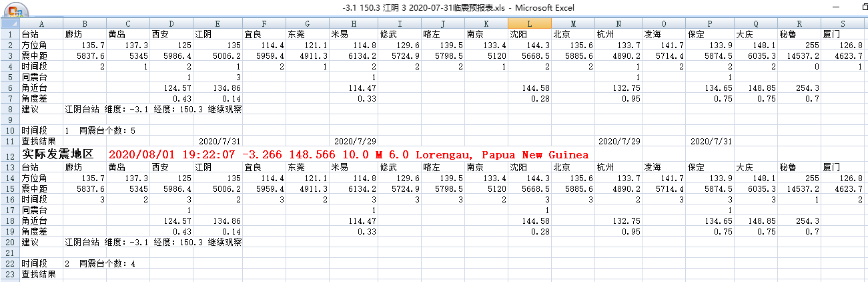Select column L header
This screenshot has height=282, width=868.
pyautogui.click(x=529, y=23)
